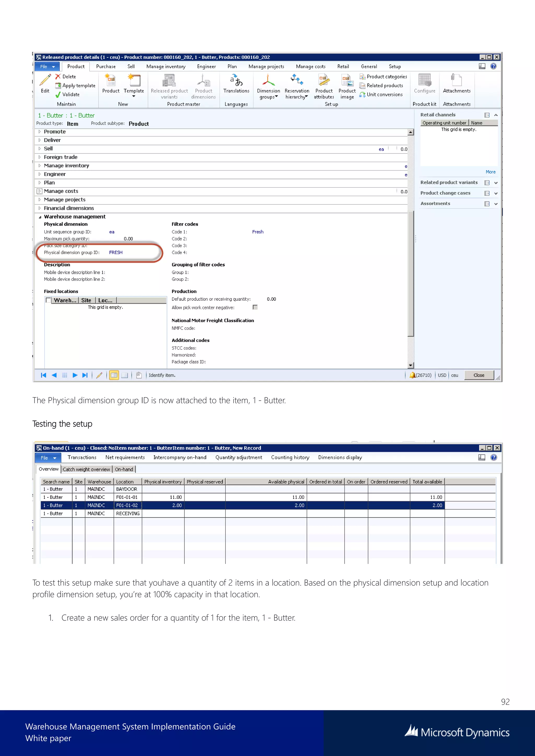The height and width of the screenshot is (756, 535).
Task: Toggle Fixed locations grid select-all checkbox
Action: [48, 300]
